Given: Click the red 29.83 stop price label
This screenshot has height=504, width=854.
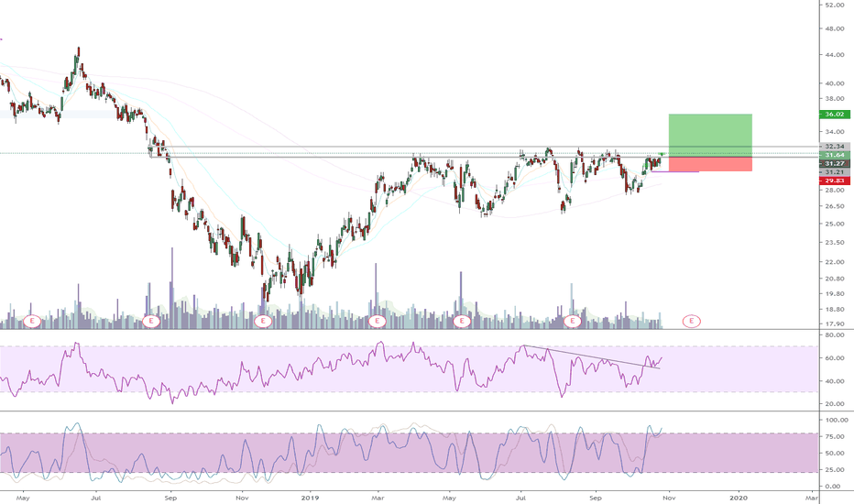Looking at the screenshot, I should pyautogui.click(x=835, y=181).
